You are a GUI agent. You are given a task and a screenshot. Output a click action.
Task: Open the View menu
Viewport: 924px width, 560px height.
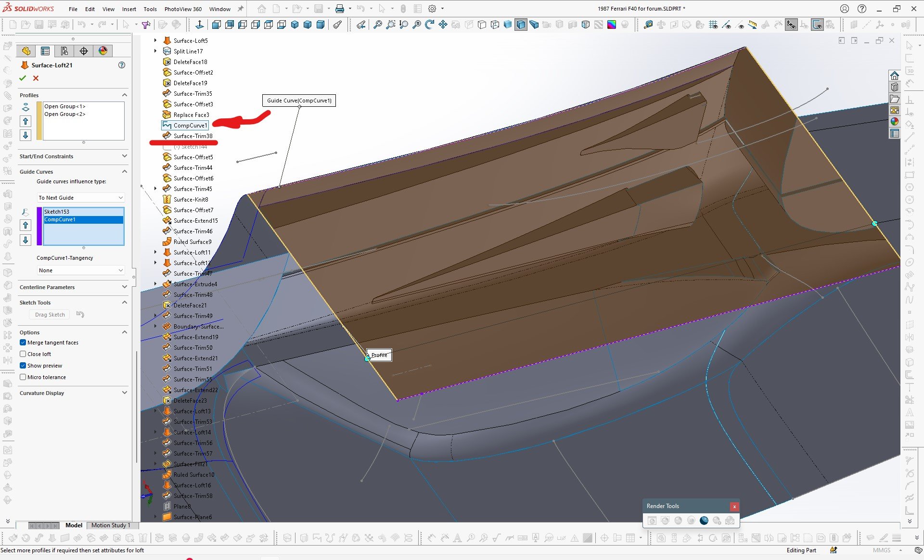108,9
